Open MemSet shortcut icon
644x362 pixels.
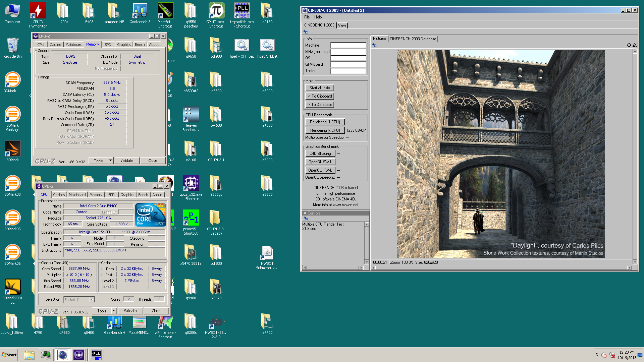click(x=165, y=15)
